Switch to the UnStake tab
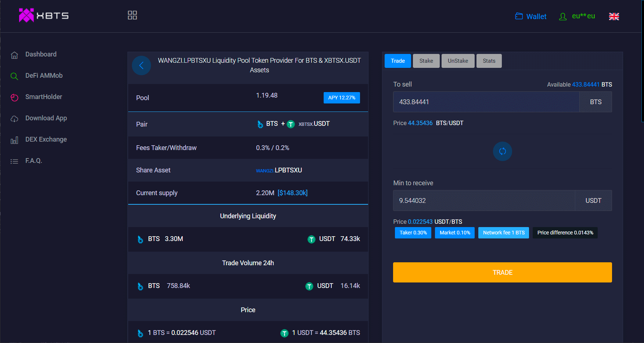The width and height of the screenshot is (644, 343). tap(458, 61)
